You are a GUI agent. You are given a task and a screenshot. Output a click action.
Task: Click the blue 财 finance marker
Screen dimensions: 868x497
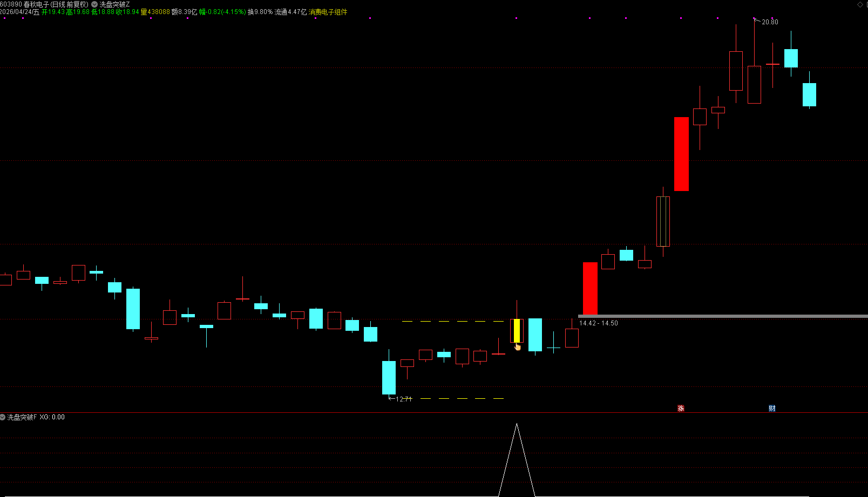pos(772,409)
